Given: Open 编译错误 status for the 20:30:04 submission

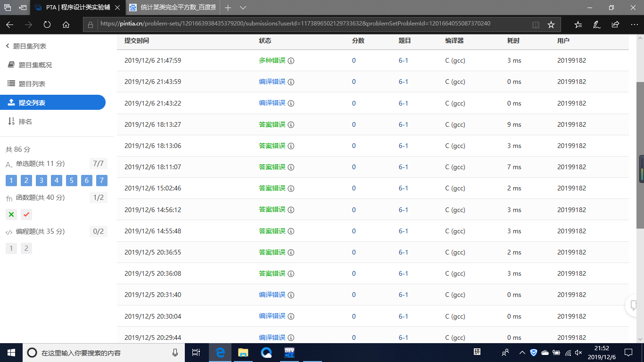Looking at the screenshot, I should coord(272,316).
